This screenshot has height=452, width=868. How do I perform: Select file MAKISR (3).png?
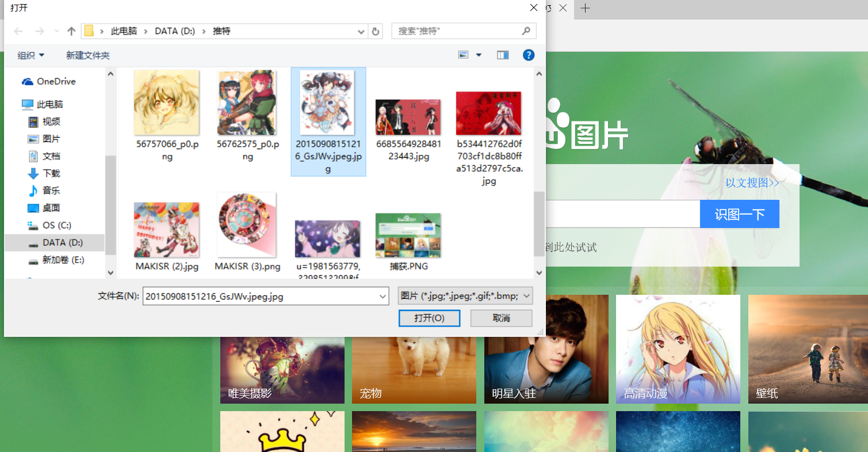(247, 232)
